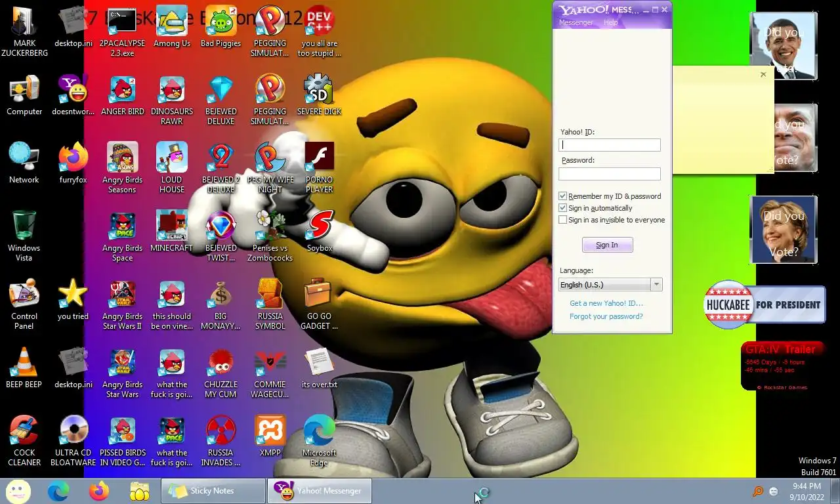Screen dimensions: 840x504
Task: Open the XMPP desktop shortcut
Action: (270, 430)
